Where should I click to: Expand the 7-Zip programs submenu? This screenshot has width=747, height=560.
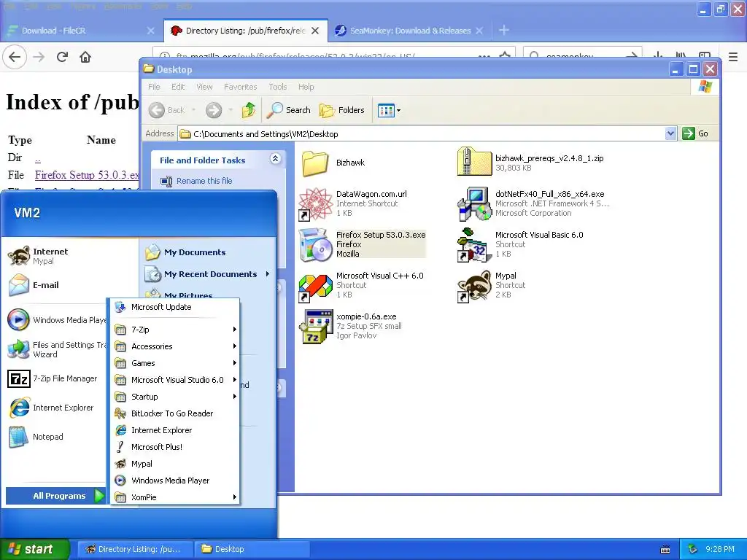(174, 330)
